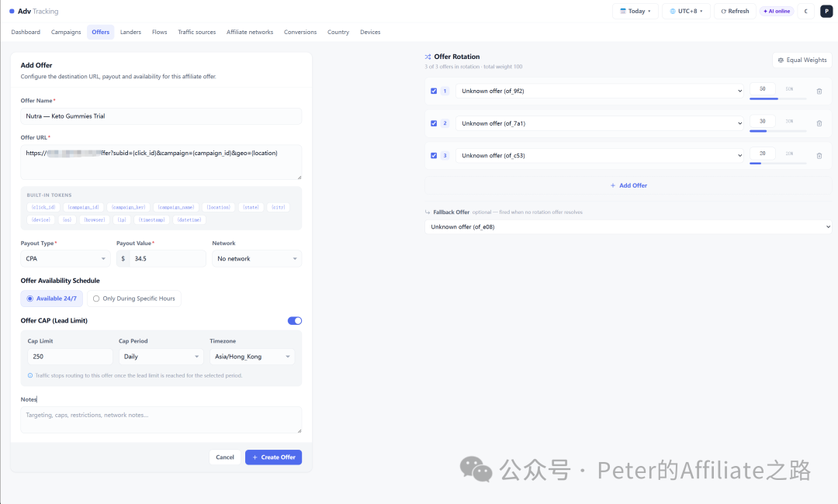Click the Offer Name input field

pyautogui.click(x=161, y=116)
